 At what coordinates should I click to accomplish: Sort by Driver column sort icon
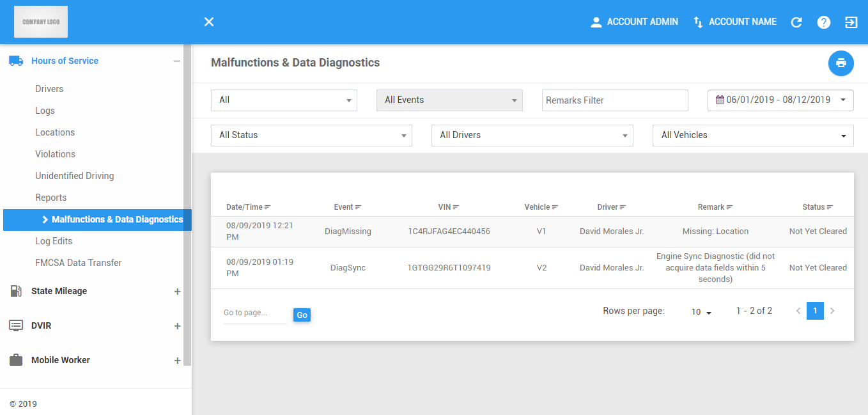623,207
